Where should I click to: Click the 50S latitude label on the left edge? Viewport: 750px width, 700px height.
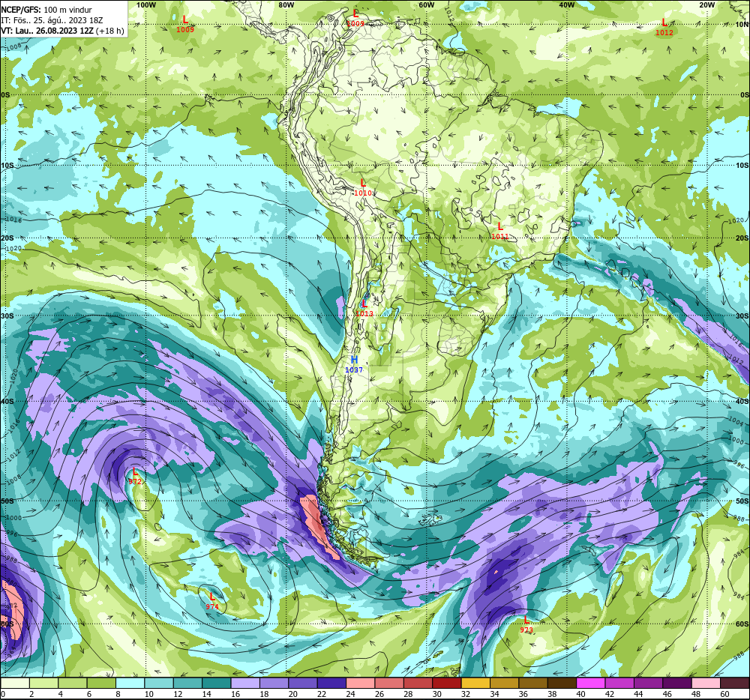7,501
